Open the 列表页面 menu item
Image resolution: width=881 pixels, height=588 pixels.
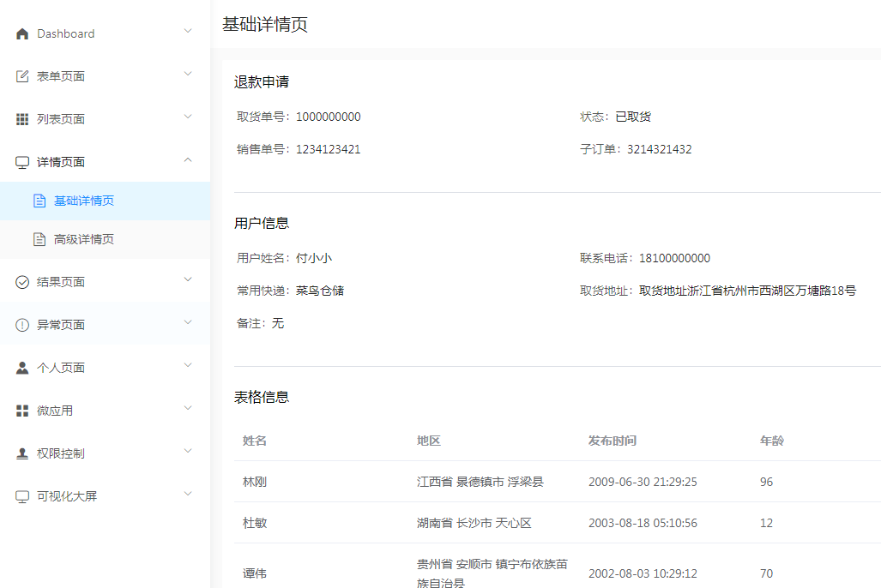click(105, 119)
